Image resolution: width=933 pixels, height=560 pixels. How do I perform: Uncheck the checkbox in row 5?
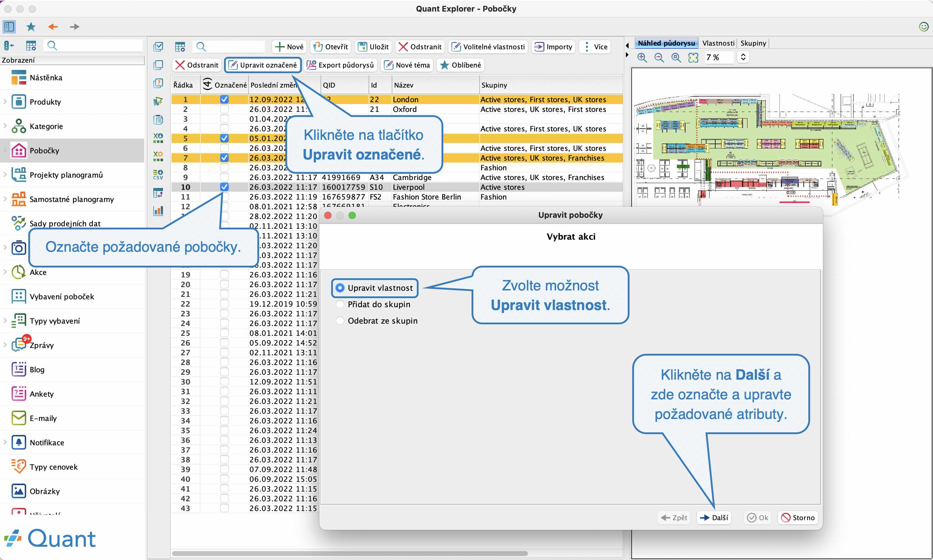(x=224, y=138)
